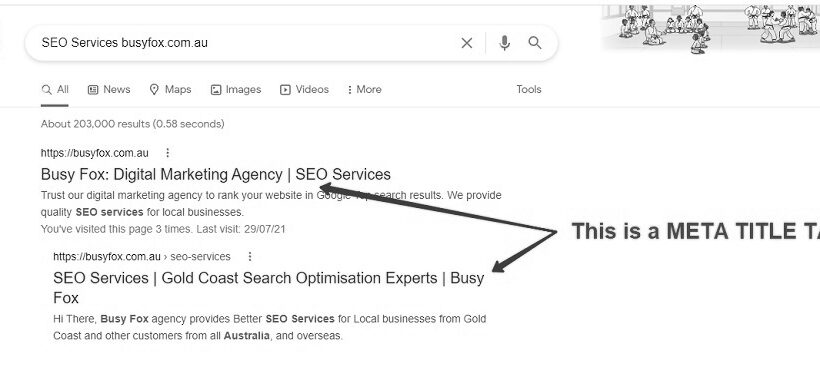Start voice search with microphone icon

504,43
